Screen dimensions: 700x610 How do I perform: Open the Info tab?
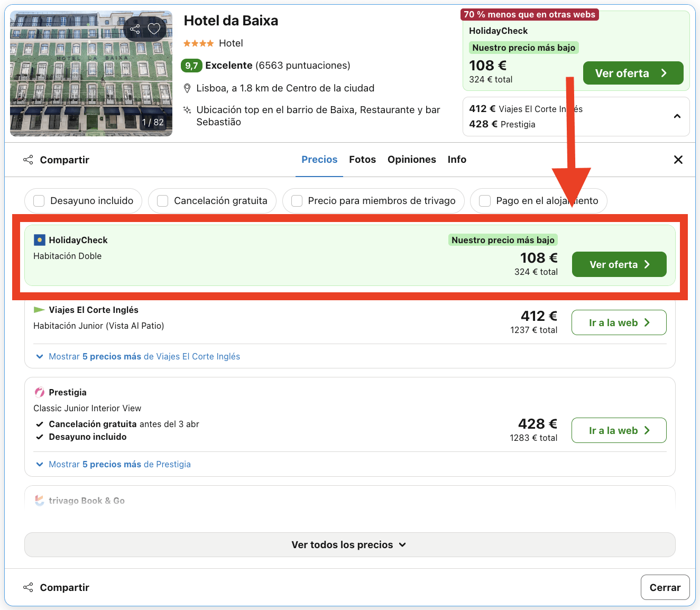[x=457, y=160]
